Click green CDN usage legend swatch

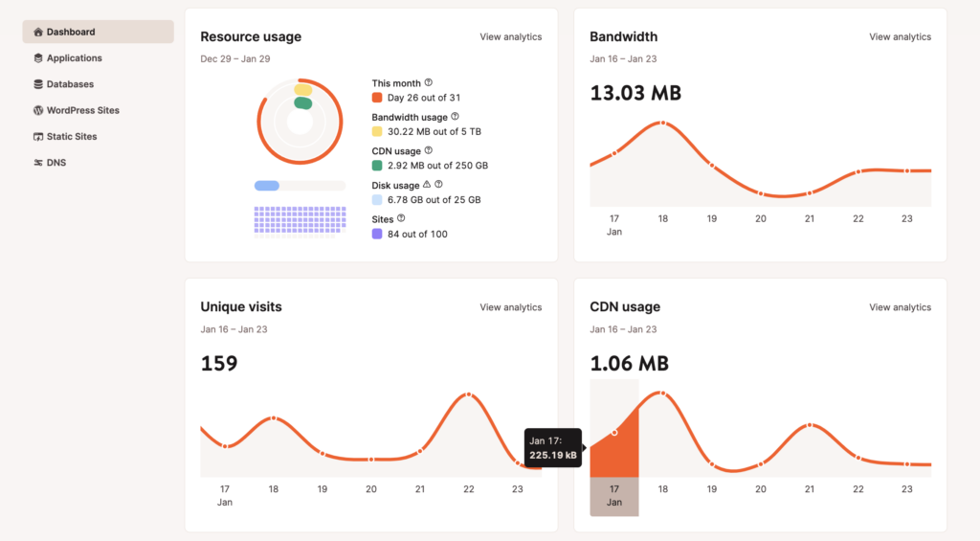tap(377, 166)
